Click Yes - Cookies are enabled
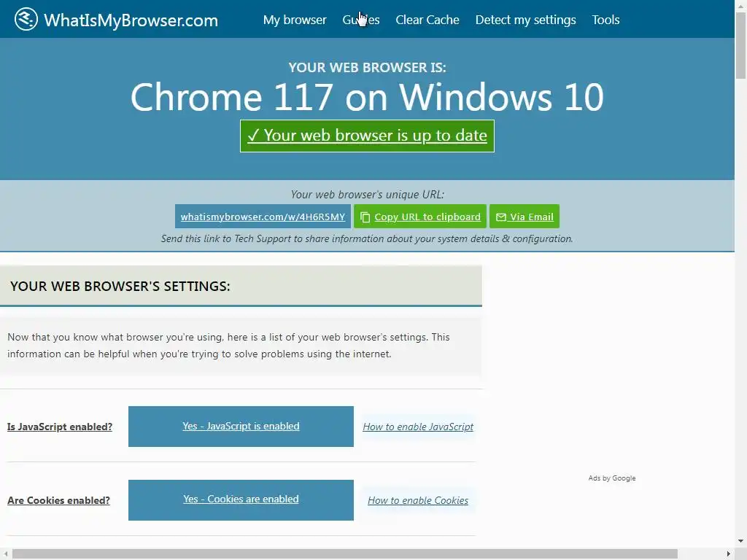The width and height of the screenshot is (747, 560). pos(241,499)
